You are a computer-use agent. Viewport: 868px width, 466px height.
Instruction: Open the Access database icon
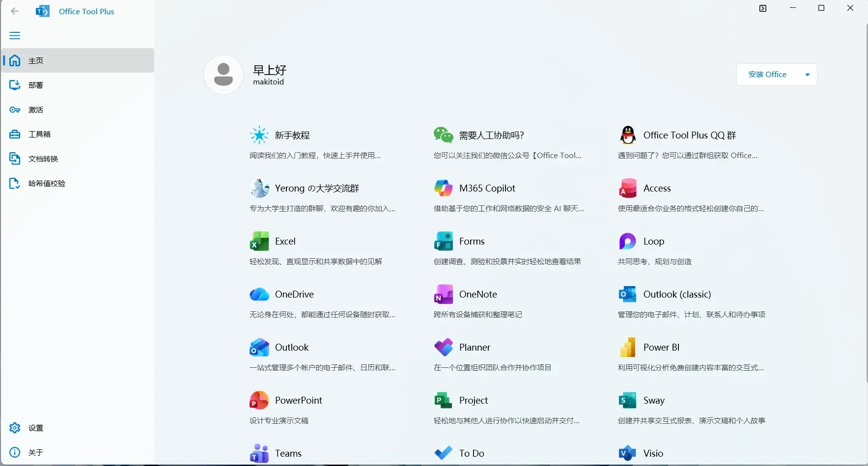tap(628, 188)
